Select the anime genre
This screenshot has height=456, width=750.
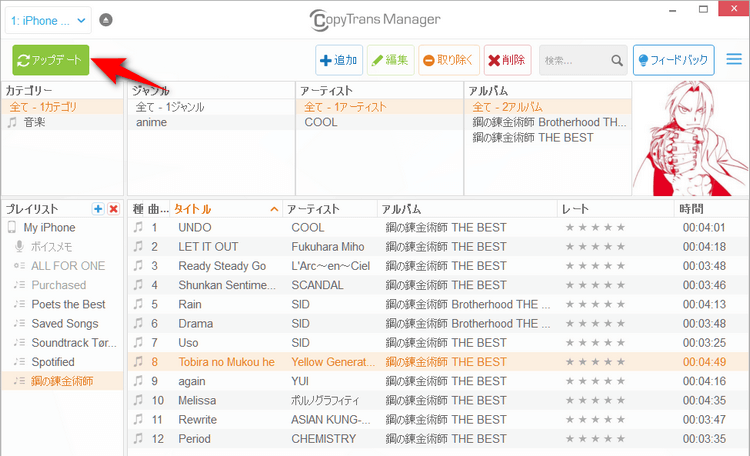click(x=211, y=122)
